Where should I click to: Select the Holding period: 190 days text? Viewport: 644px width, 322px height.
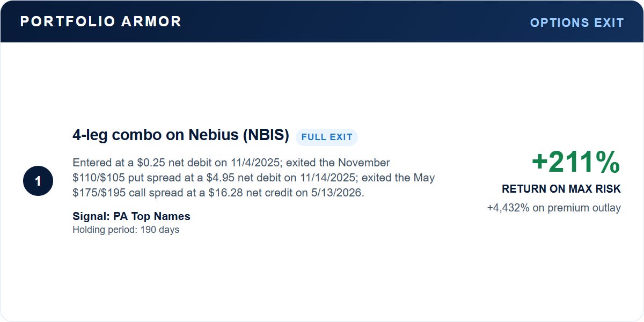[x=126, y=230]
